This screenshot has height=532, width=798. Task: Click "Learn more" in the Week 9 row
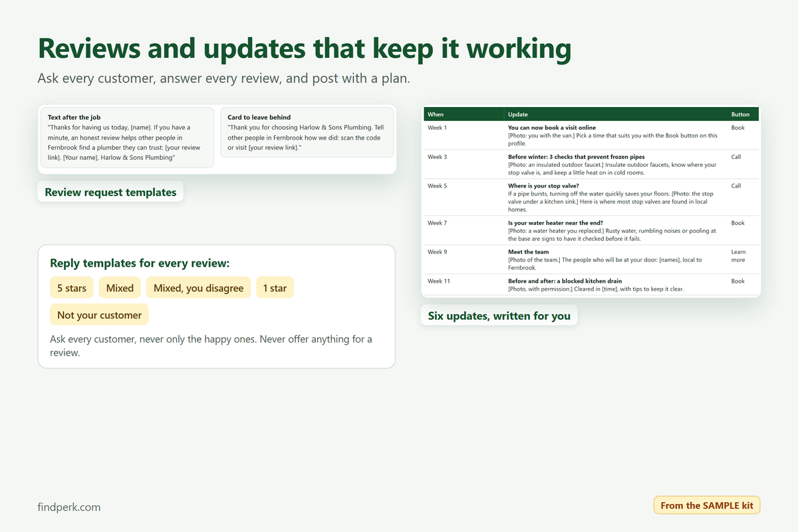click(x=738, y=256)
